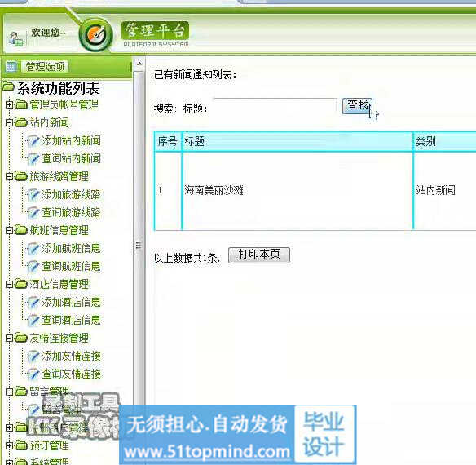The height and width of the screenshot is (465, 476).
Task: Expand the 预订管理 tree node
Action: (9, 445)
